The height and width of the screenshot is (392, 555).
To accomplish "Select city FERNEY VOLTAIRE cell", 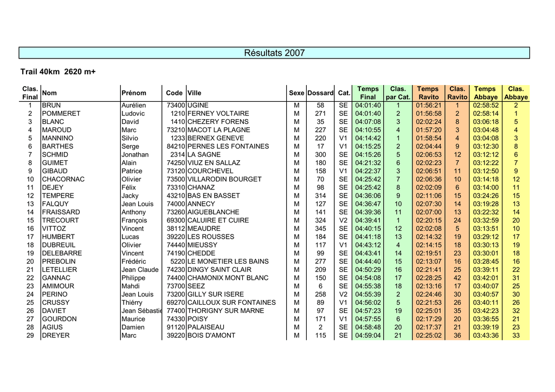I will 218,114.
